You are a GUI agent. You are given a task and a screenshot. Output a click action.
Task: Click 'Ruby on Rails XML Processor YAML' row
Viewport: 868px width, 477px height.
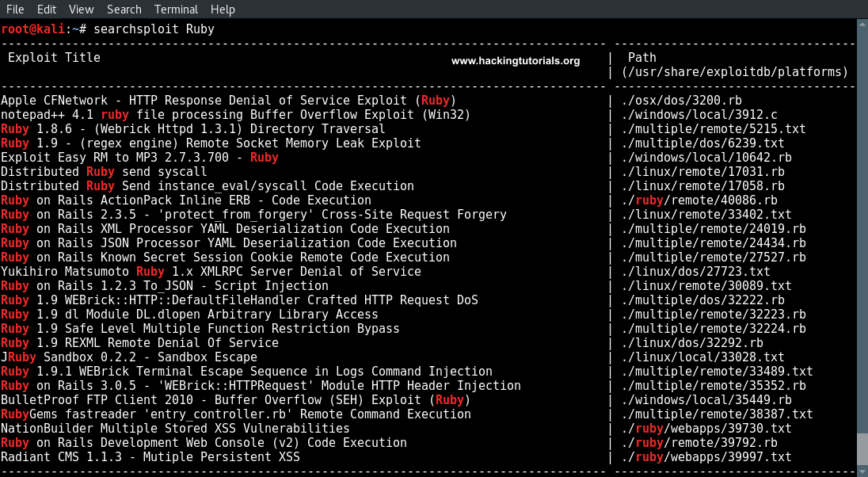225,229
